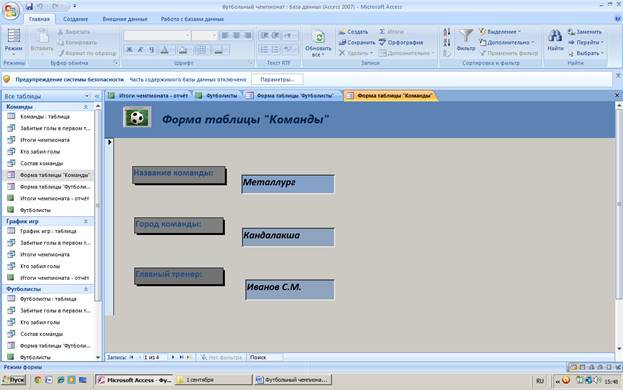Viewport: 623px width, 390px height.
Task: Click the Refresh All icon
Action: (318, 37)
